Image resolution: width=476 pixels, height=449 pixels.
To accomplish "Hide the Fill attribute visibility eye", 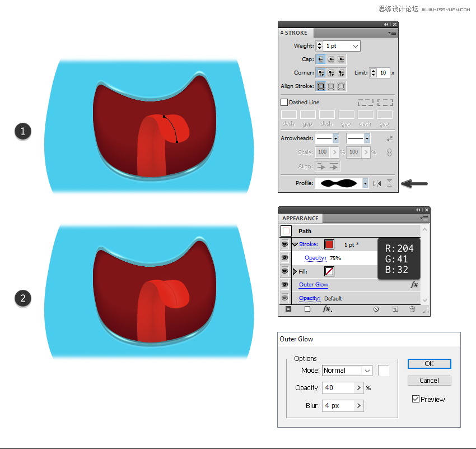I will pos(284,271).
